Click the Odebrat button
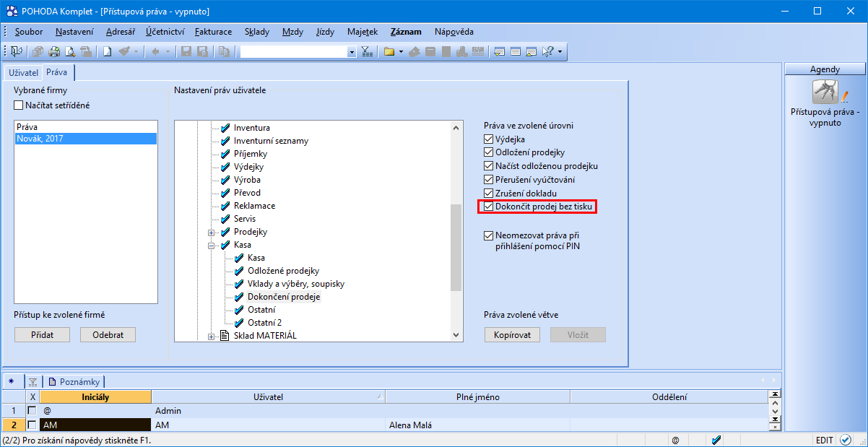This screenshot has height=447, width=868. [108, 334]
